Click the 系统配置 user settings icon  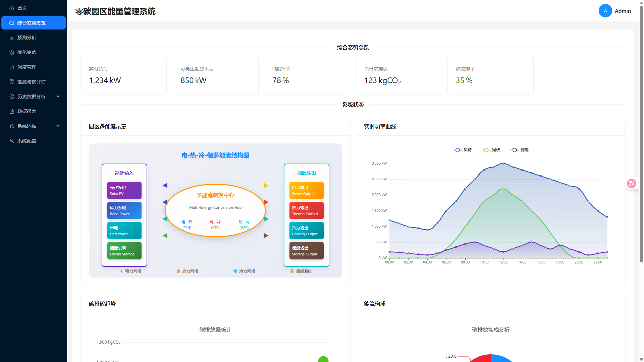coord(12,141)
